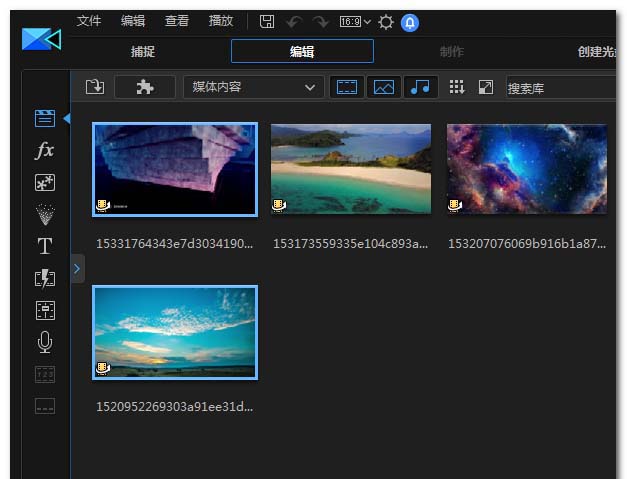The height and width of the screenshot is (479, 627).
Task: Select the beach island video thumbnail
Action: [x=351, y=168]
